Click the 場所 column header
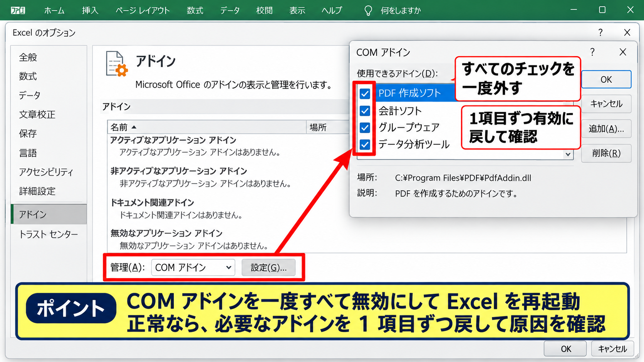This screenshot has height=362, width=644. pyautogui.click(x=318, y=127)
